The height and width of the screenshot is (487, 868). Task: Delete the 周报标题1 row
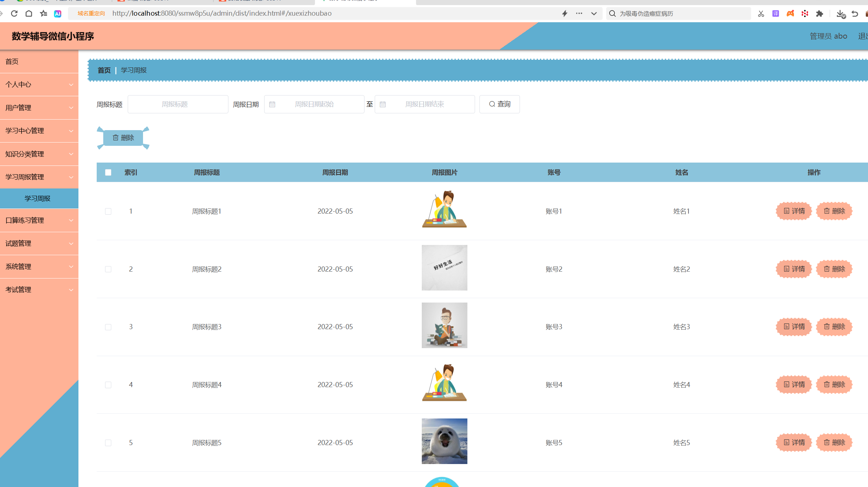[x=834, y=211]
